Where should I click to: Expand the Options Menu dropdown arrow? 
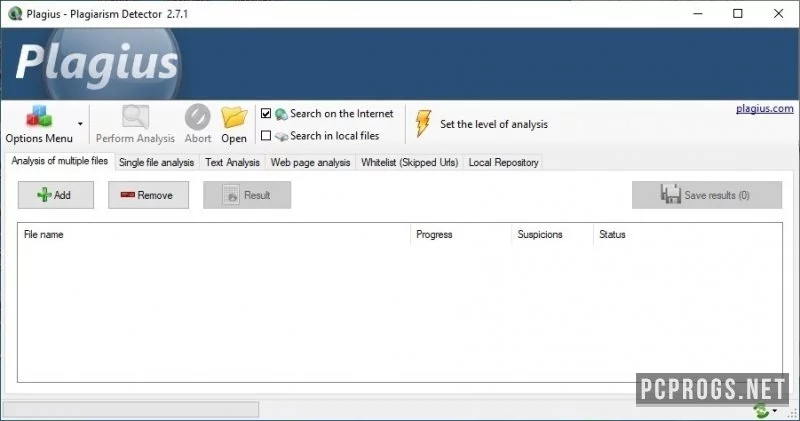click(80, 124)
